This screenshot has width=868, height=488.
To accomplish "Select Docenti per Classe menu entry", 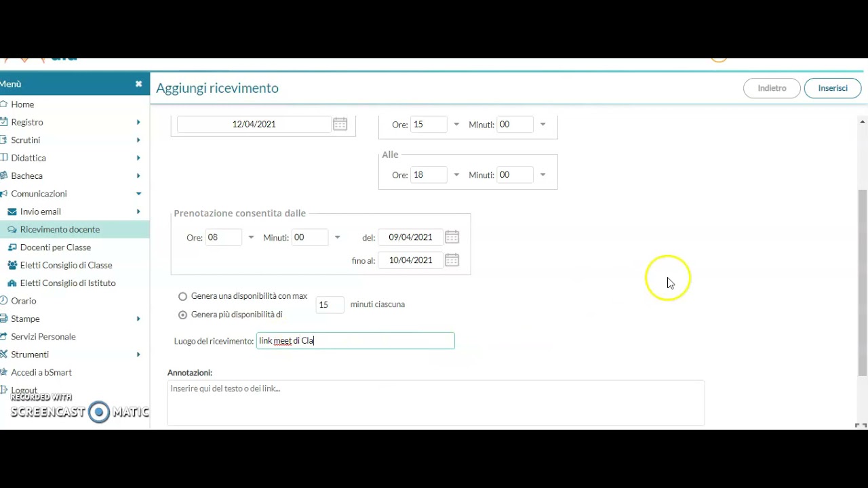I will tap(56, 247).
